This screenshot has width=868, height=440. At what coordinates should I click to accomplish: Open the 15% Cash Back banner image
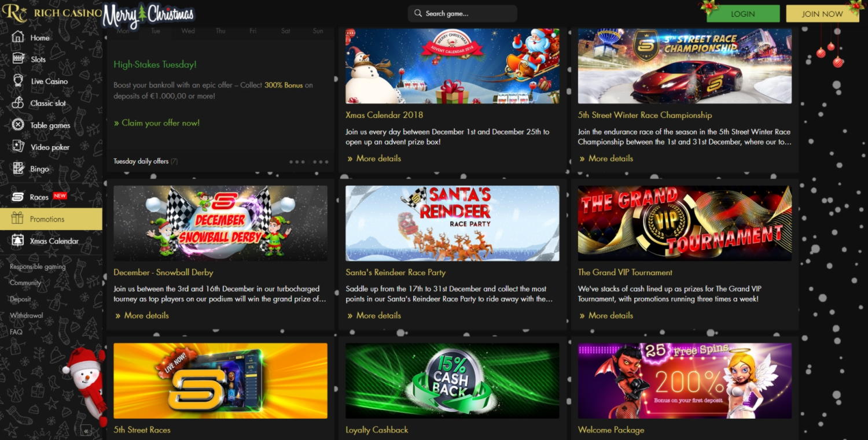click(x=452, y=380)
